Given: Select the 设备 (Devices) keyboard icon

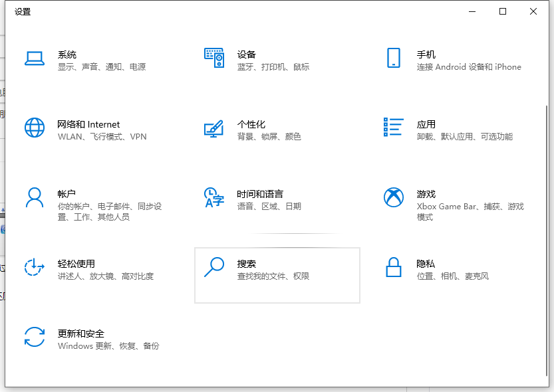Looking at the screenshot, I should [x=214, y=58].
